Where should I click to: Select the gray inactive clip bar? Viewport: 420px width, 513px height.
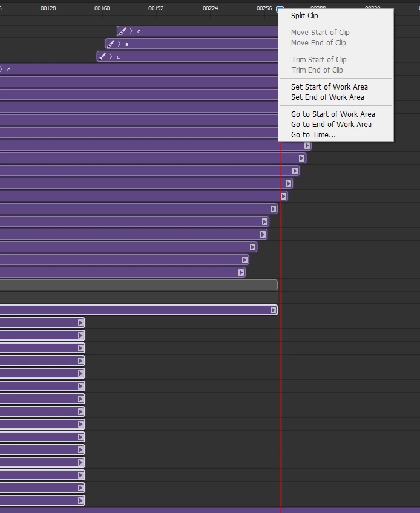click(x=139, y=285)
